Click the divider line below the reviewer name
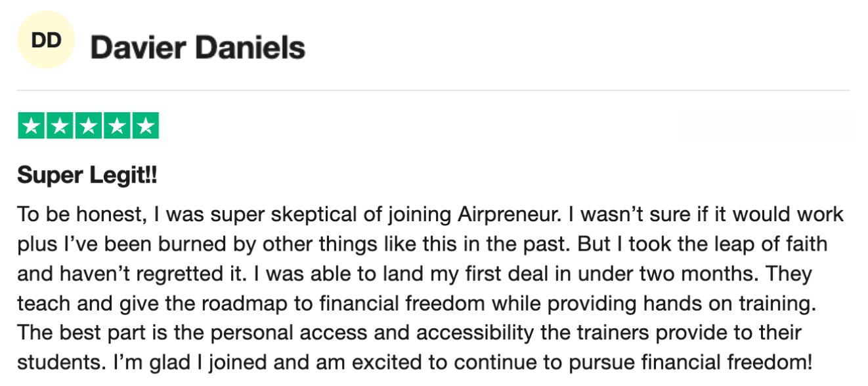The image size is (868, 386). pos(433,90)
